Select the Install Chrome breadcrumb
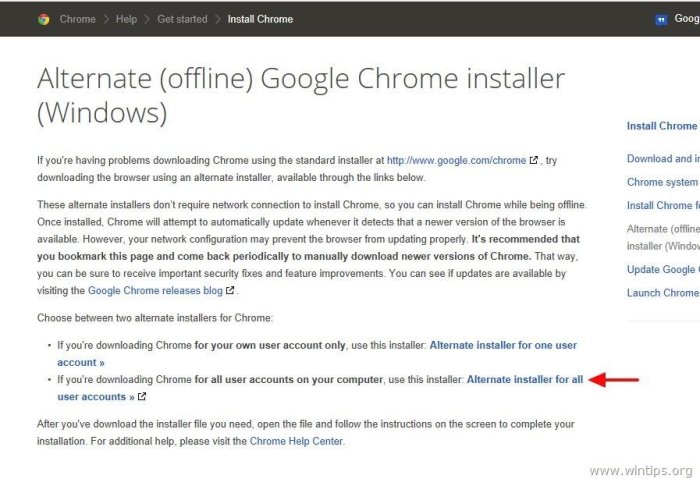This screenshot has height=479, width=700. pos(260,19)
